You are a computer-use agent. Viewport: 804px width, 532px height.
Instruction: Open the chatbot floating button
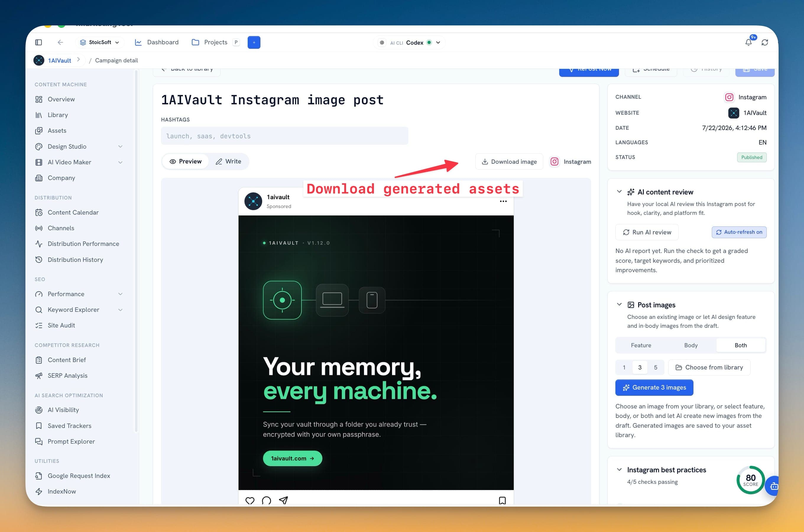click(773, 486)
